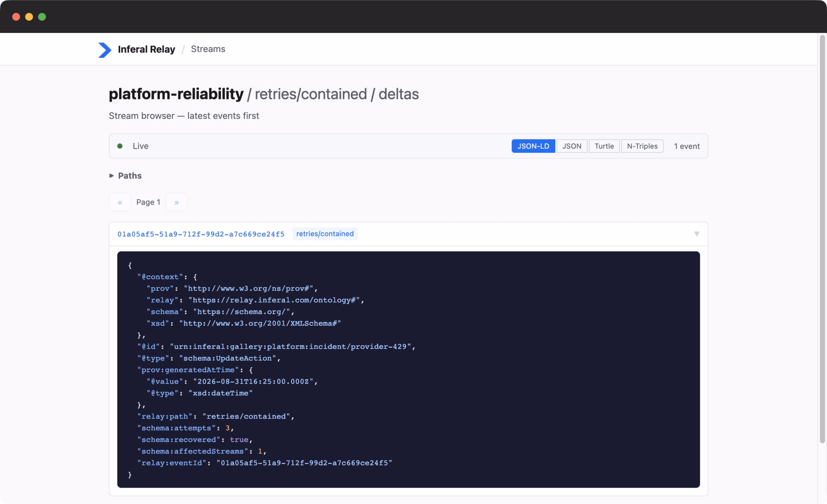Switch to the Turtle format tab

point(604,146)
